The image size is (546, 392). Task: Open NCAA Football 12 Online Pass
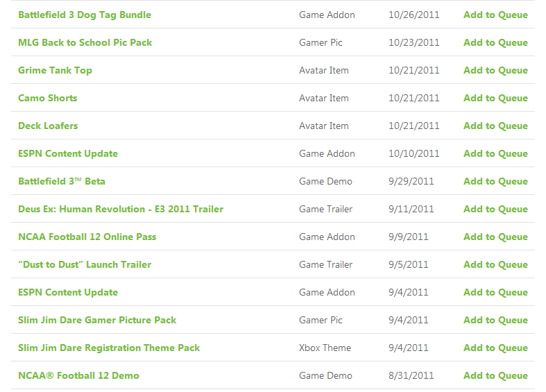click(x=87, y=237)
